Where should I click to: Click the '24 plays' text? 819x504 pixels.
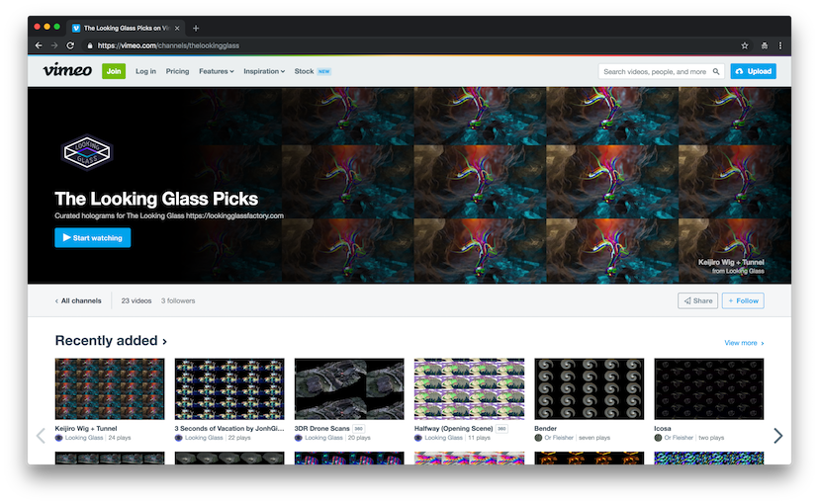tap(120, 438)
